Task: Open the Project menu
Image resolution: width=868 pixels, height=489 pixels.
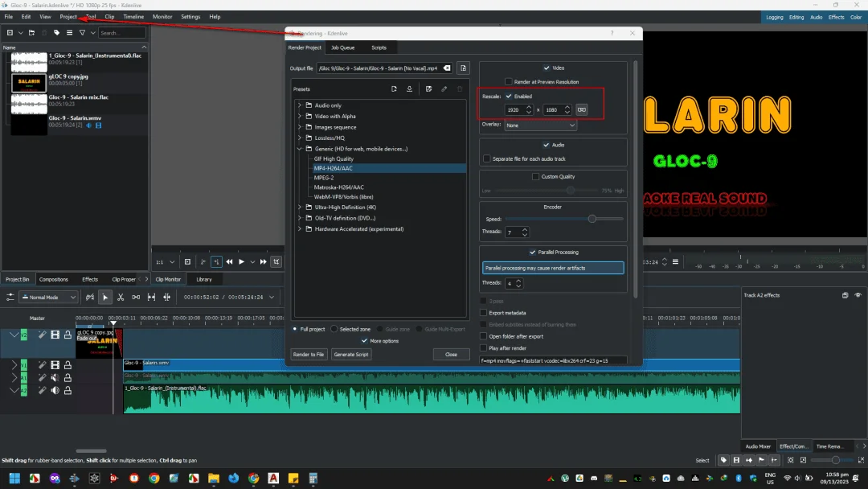Action: [x=68, y=17]
